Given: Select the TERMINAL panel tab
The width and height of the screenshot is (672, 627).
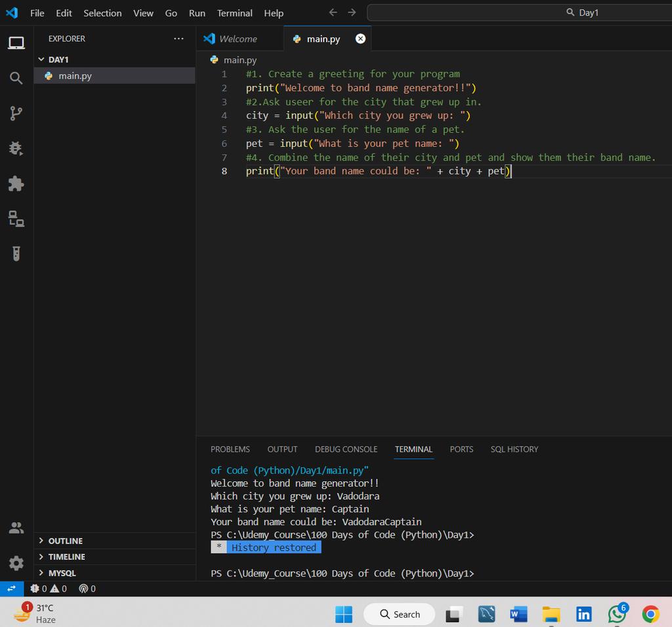Looking at the screenshot, I should click(413, 449).
